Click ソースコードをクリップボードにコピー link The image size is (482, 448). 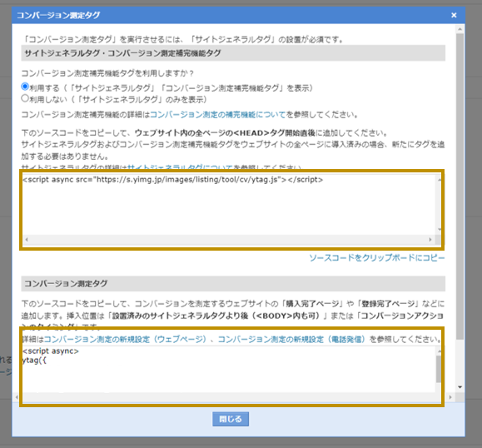point(377,257)
